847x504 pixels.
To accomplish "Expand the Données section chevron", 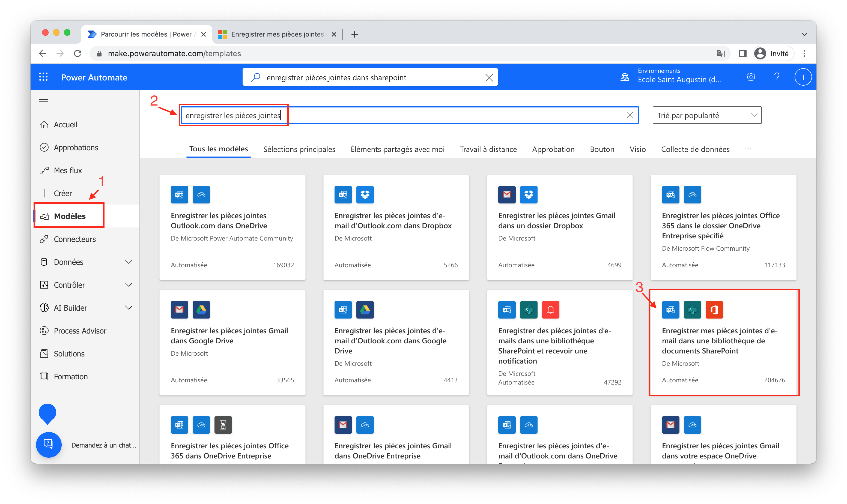I will 129,262.
